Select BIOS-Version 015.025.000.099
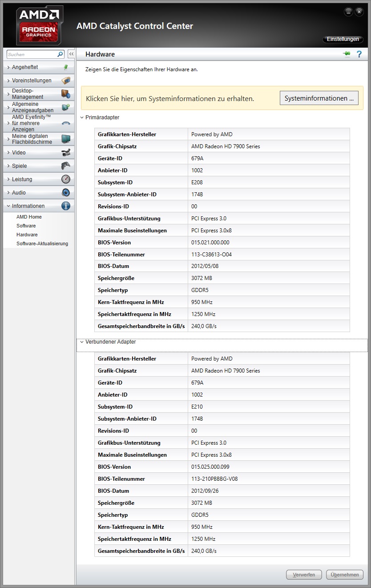371x588 pixels. 210,467
